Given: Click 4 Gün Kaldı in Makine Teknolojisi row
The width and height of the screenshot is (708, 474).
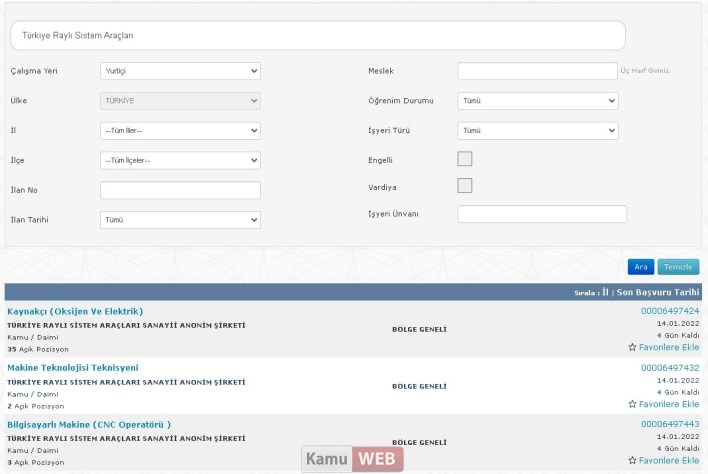Looking at the screenshot, I should [x=678, y=392].
